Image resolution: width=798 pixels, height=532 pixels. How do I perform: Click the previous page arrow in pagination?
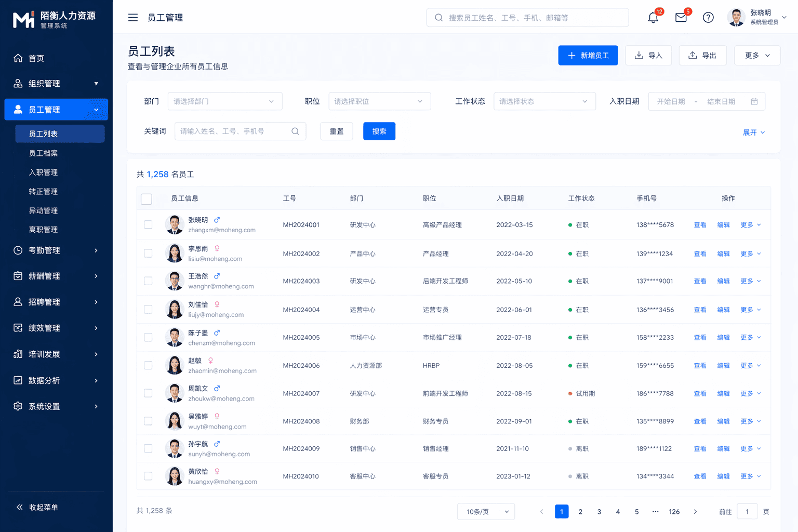coord(542,512)
